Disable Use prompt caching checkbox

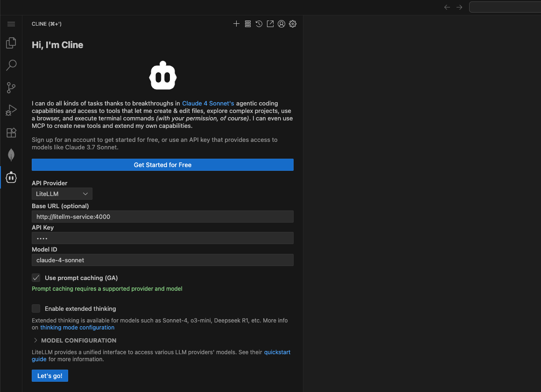coord(36,278)
